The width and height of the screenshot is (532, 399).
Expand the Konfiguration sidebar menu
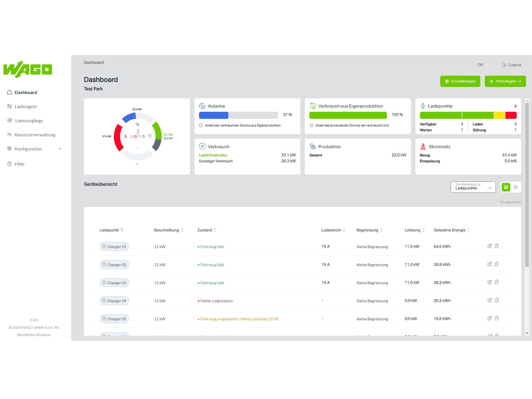[x=35, y=149]
